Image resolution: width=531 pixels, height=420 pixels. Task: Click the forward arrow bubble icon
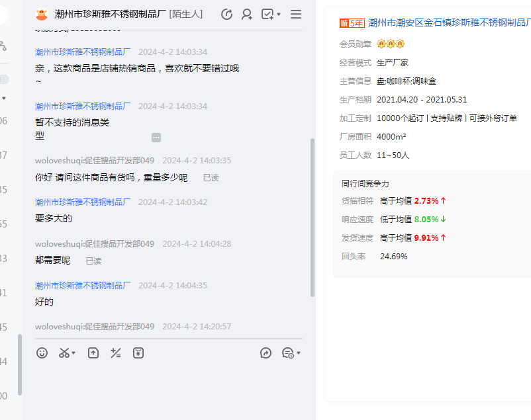[x=266, y=353]
